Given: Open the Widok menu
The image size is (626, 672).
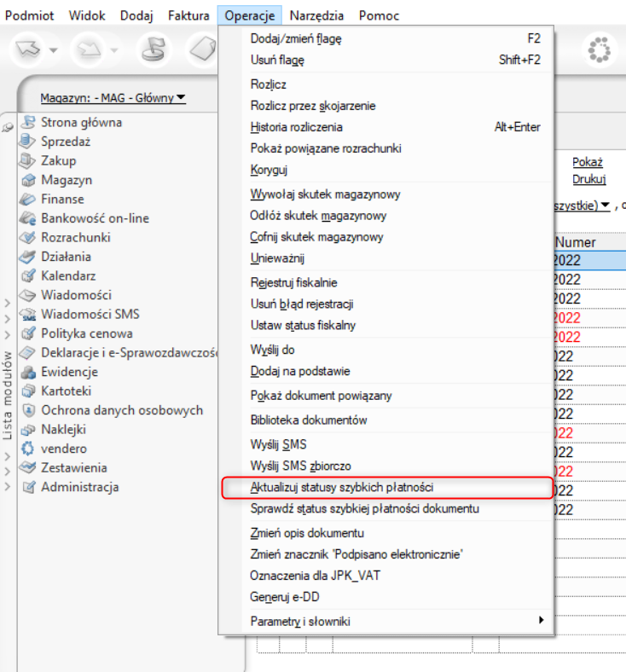Looking at the screenshot, I should [x=87, y=15].
